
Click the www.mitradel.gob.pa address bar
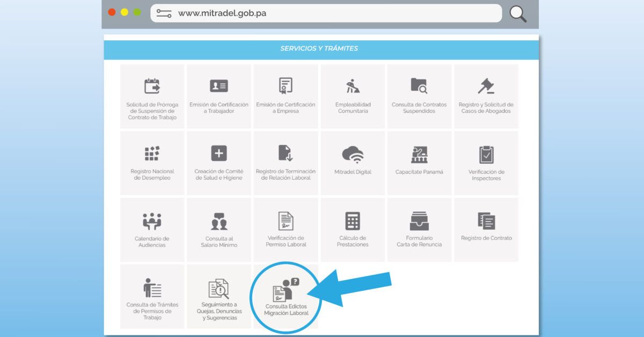point(322,13)
